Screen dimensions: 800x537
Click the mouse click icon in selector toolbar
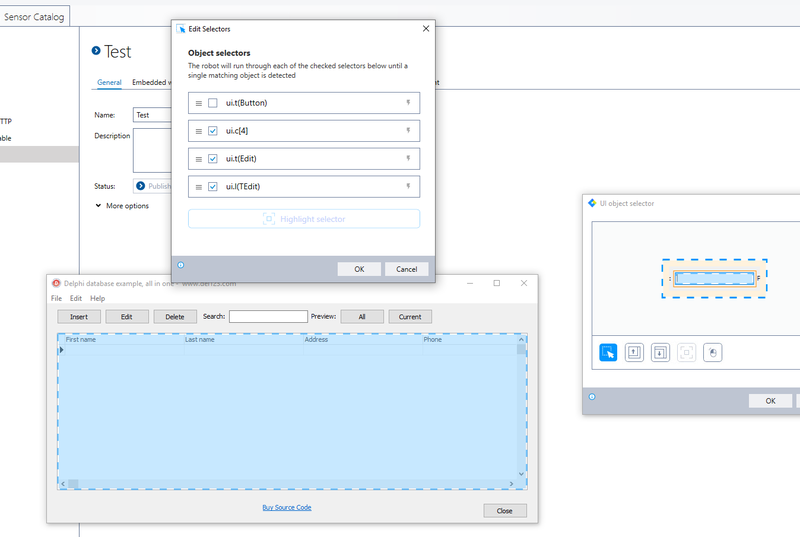[712, 352]
